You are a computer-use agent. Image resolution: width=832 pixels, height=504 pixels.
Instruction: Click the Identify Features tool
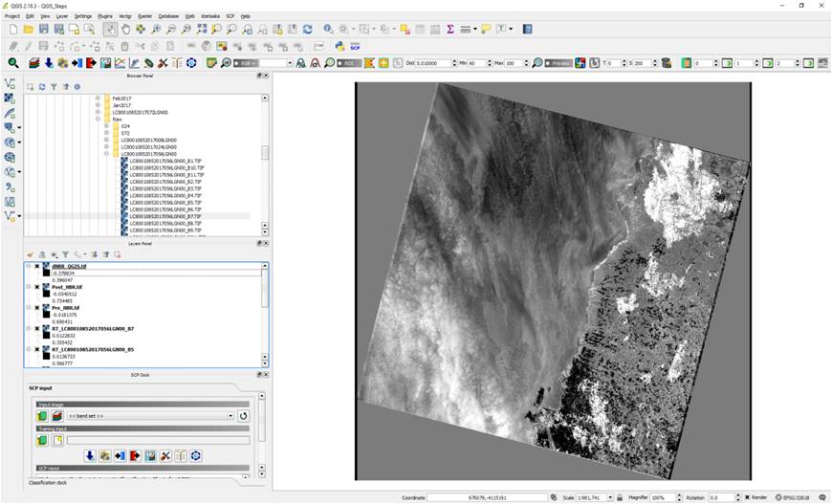coord(328,30)
